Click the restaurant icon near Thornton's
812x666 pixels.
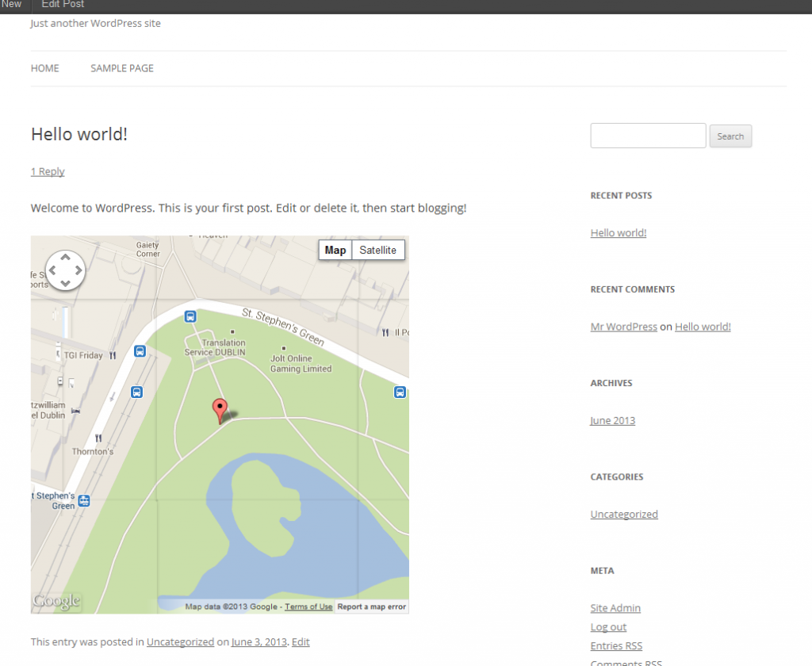99,438
